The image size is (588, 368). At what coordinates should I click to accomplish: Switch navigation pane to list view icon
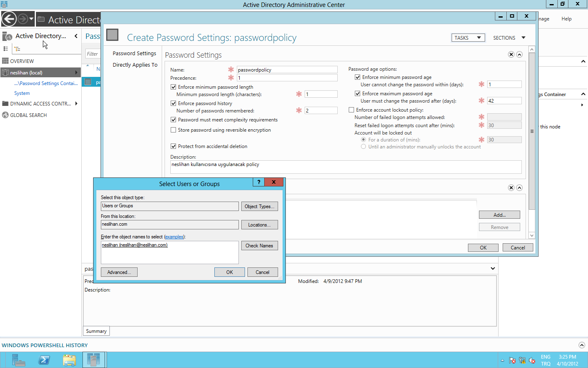6,49
